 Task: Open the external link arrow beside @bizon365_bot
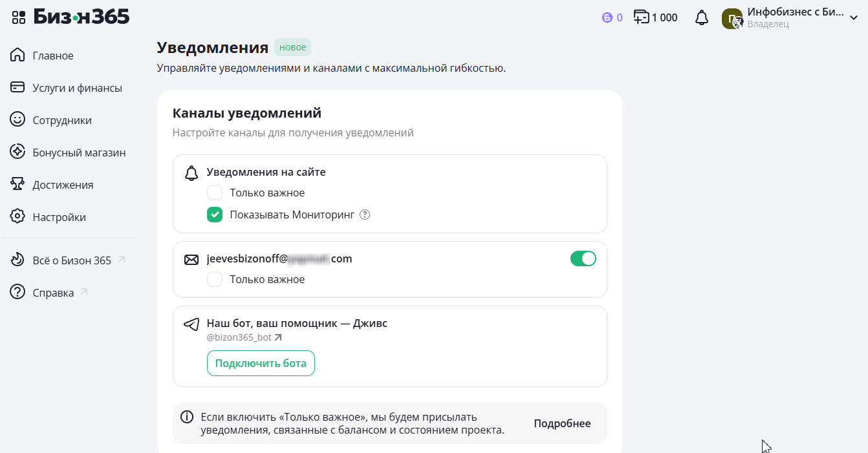[x=278, y=337]
